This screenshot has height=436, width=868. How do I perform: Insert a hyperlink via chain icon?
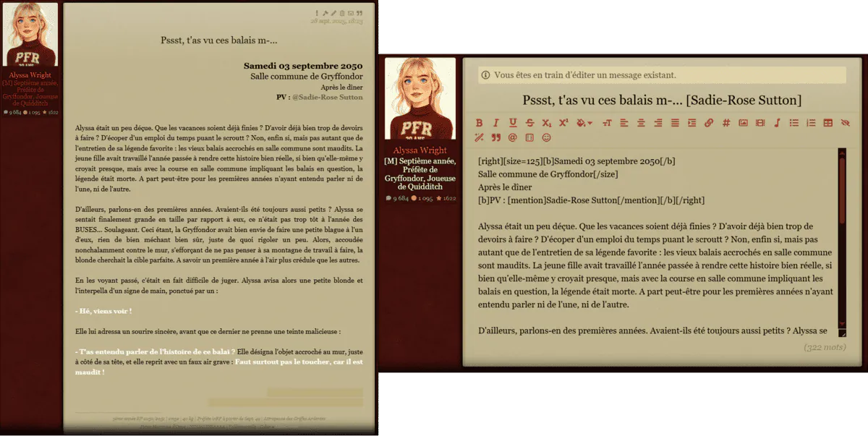pyautogui.click(x=708, y=123)
